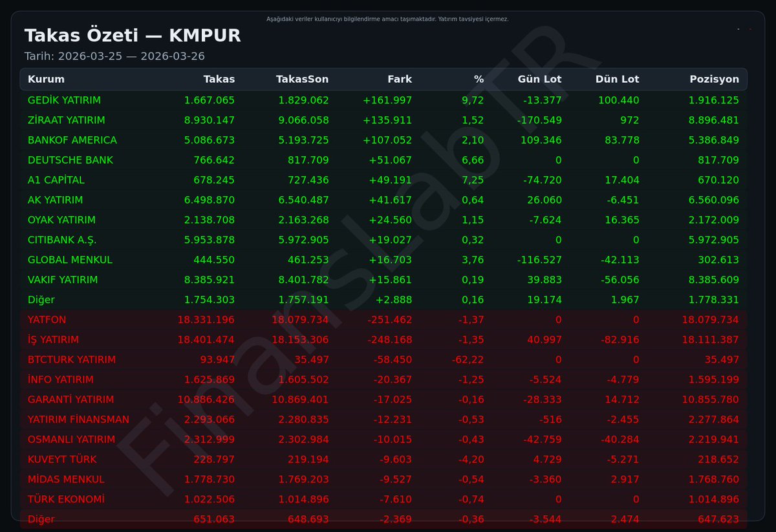Click the Fark column header
Image resolution: width=776 pixels, height=532 pixels.
(x=400, y=80)
